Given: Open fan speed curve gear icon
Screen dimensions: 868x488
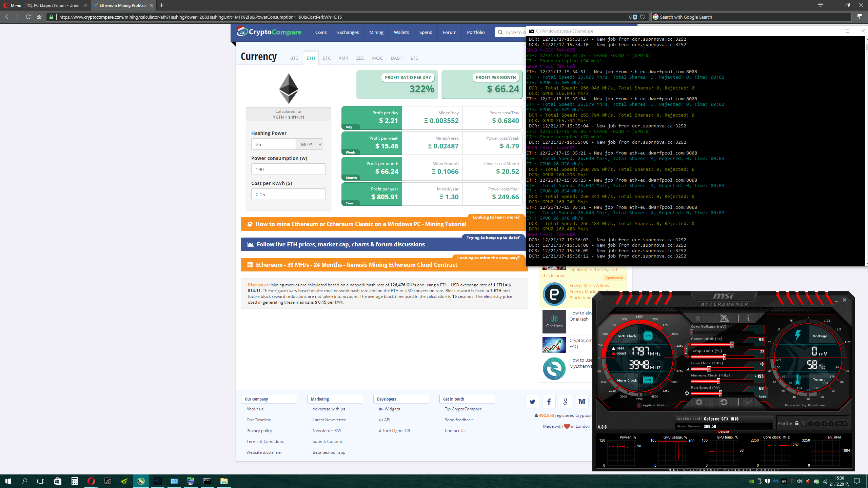Looking at the screenshot, I should point(687,393).
